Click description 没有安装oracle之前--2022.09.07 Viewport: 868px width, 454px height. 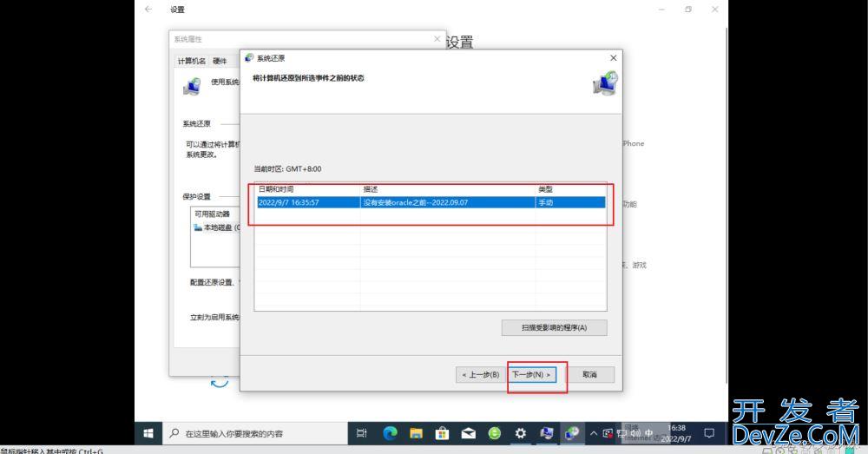point(416,202)
